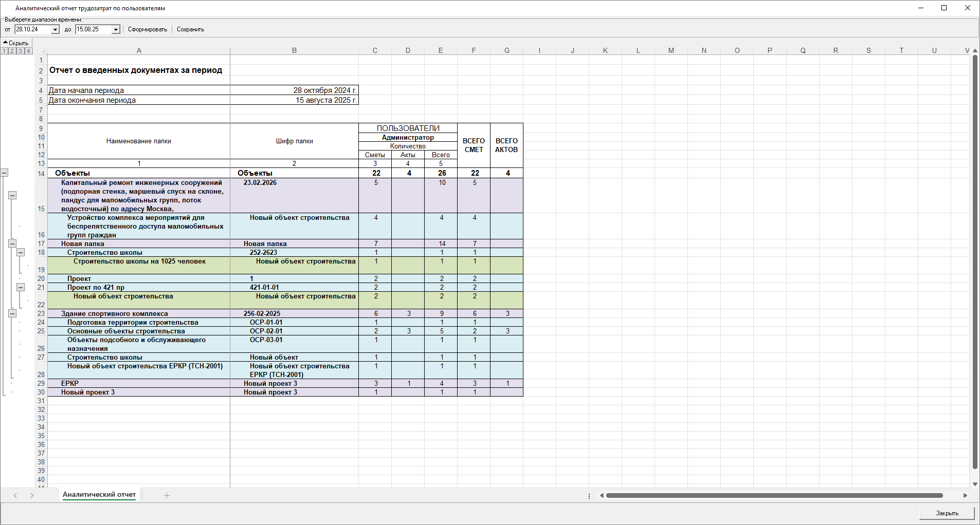Click the Сохранить button
The width and height of the screenshot is (980, 525).
click(190, 30)
